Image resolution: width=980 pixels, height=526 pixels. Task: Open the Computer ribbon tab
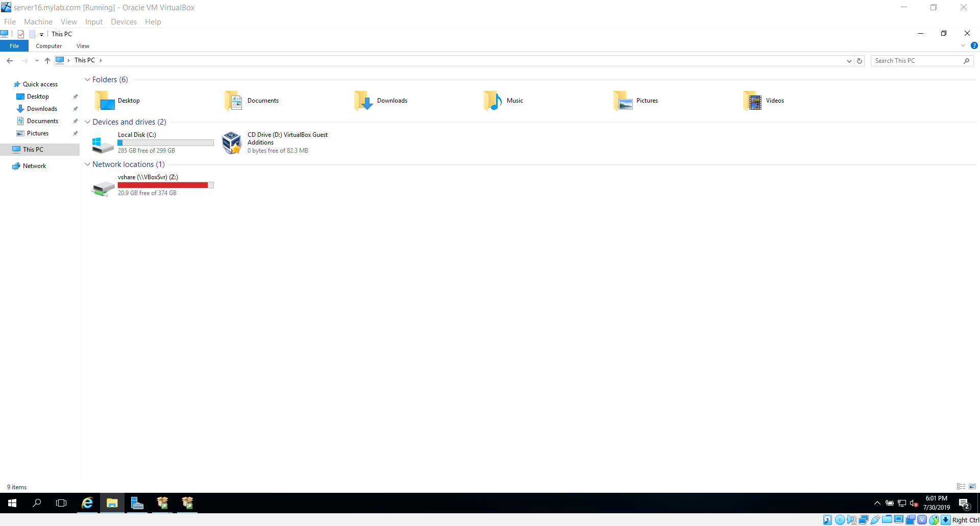tap(48, 46)
